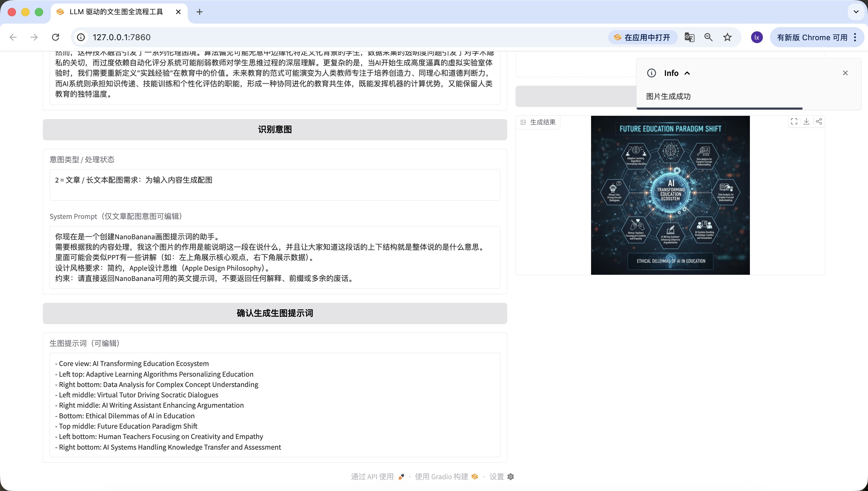Share the generated image
Screen dimensions: 868x491
819,121
